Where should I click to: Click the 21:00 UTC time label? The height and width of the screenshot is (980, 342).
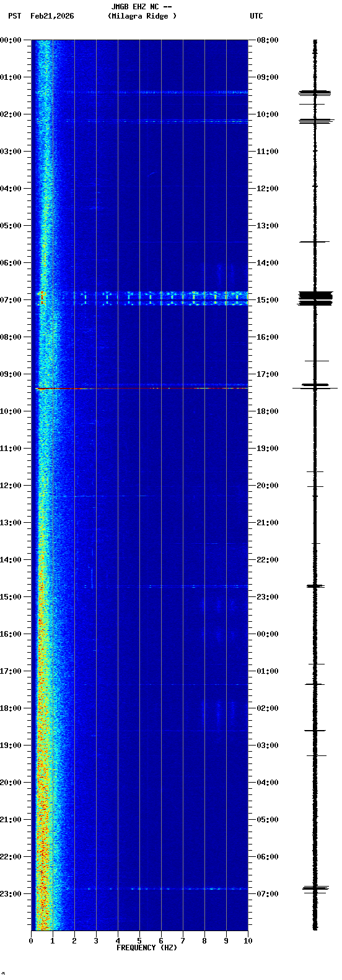268,523
